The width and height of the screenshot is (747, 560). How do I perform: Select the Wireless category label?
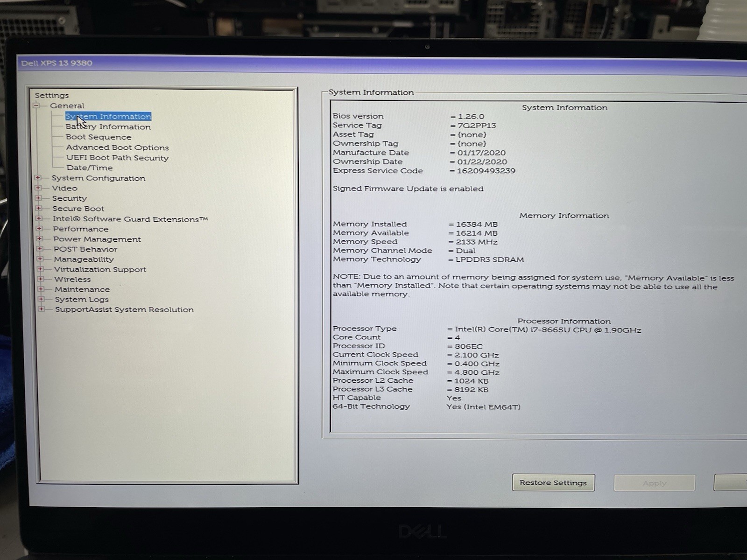tap(72, 279)
